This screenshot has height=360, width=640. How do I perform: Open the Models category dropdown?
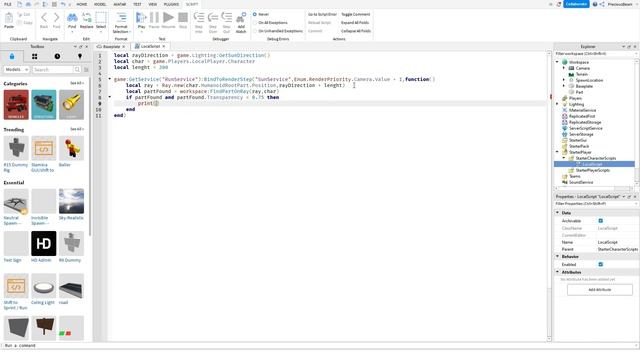point(16,70)
